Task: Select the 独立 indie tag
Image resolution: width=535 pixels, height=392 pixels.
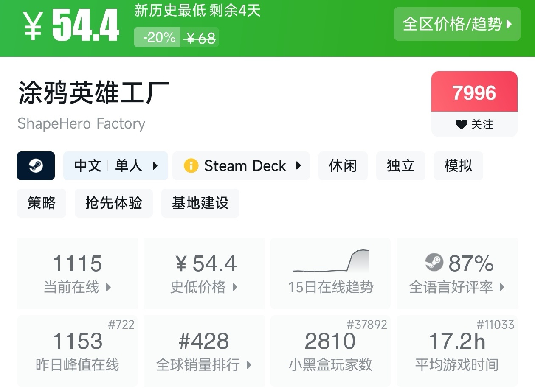Action: [x=400, y=166]
